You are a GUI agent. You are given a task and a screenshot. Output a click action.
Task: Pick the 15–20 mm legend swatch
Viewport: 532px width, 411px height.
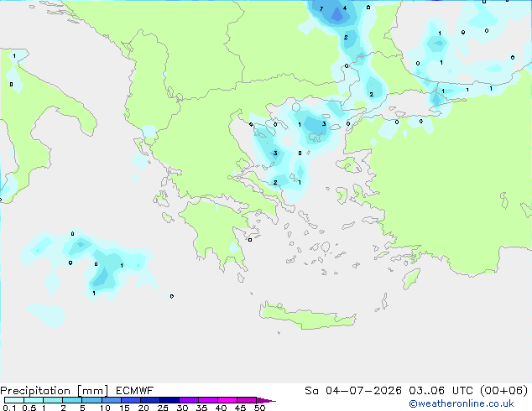pyautogui.click(x=131, y=400)
